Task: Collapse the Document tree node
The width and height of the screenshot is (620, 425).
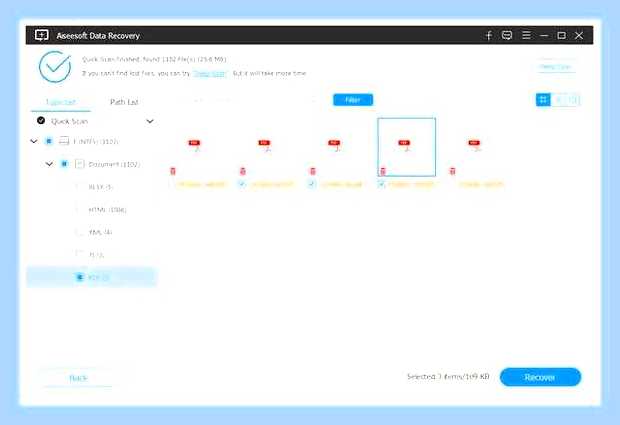Action: 49,164
